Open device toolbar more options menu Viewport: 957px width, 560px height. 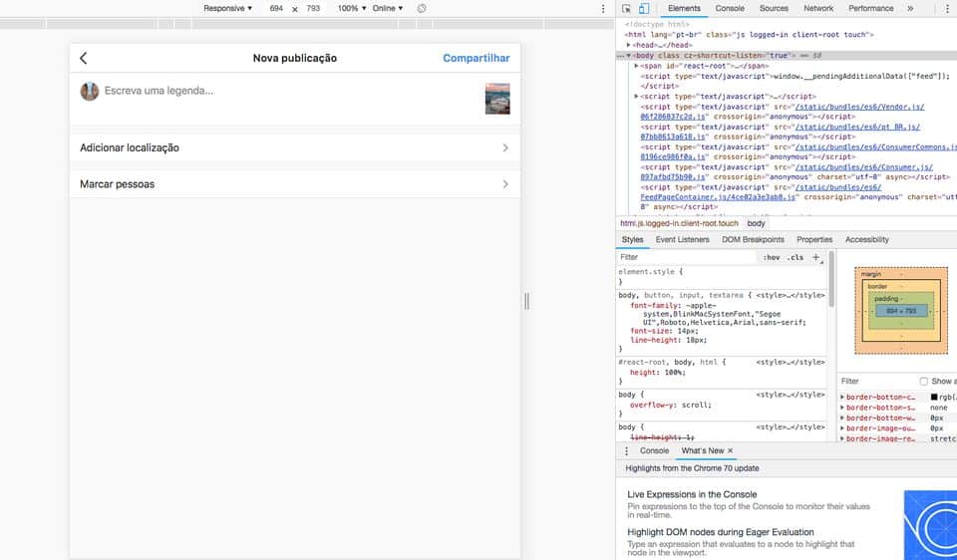603,9
